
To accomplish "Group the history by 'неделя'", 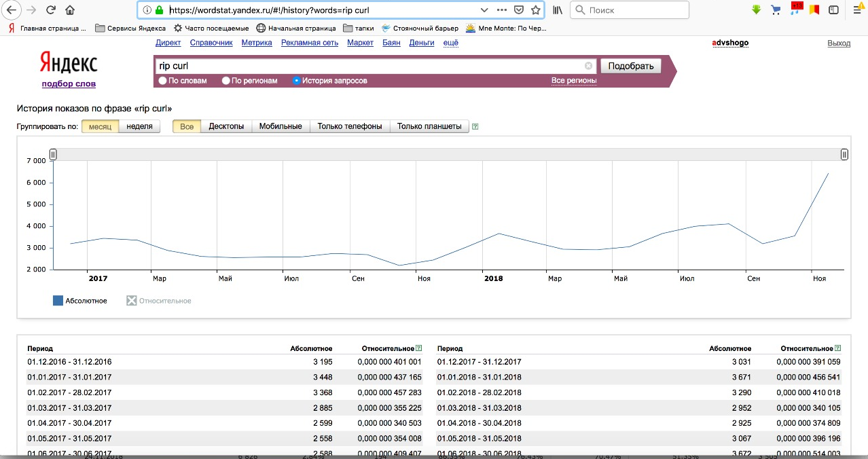I will pyautogui.click(x=139, y=126).
